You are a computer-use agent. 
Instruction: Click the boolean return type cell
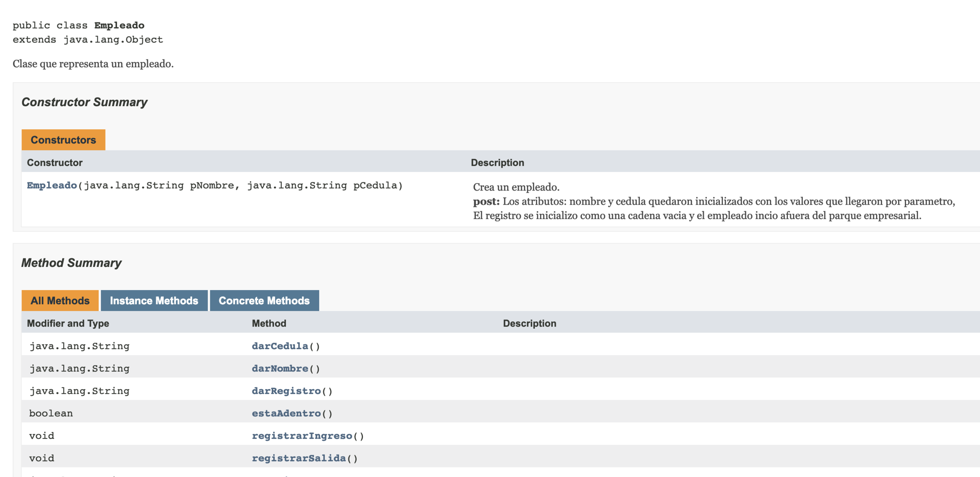[x=51, y=414]
